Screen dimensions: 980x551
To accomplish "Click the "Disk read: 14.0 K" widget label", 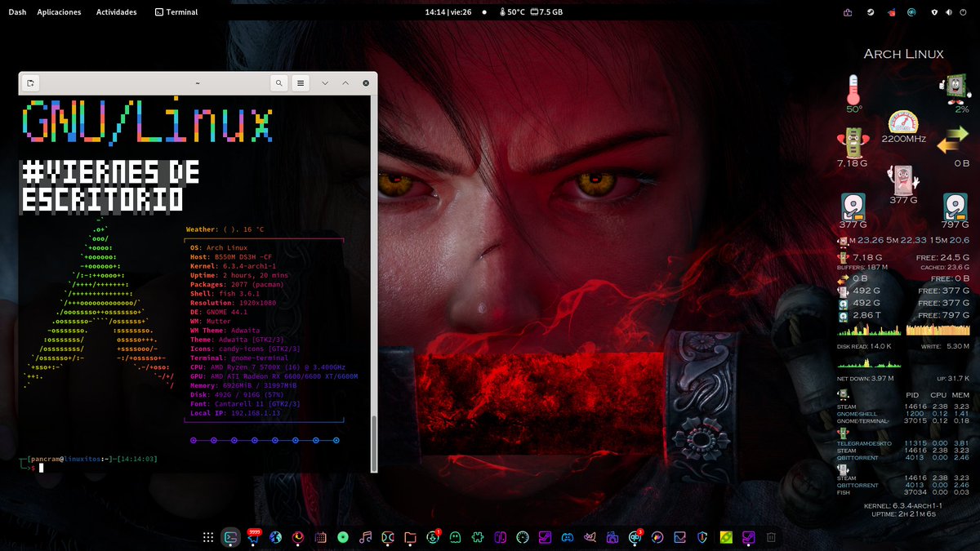I will (864, 346).
